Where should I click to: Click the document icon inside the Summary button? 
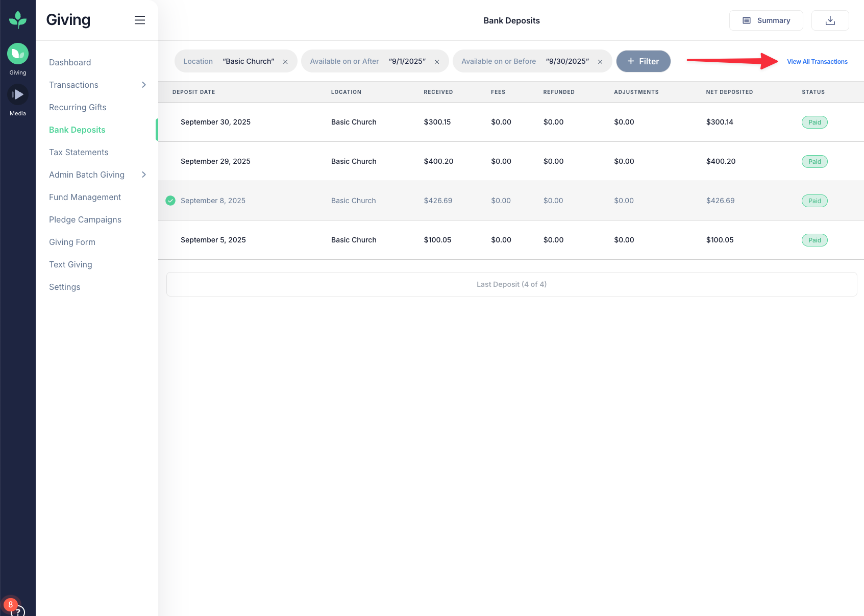746,20
